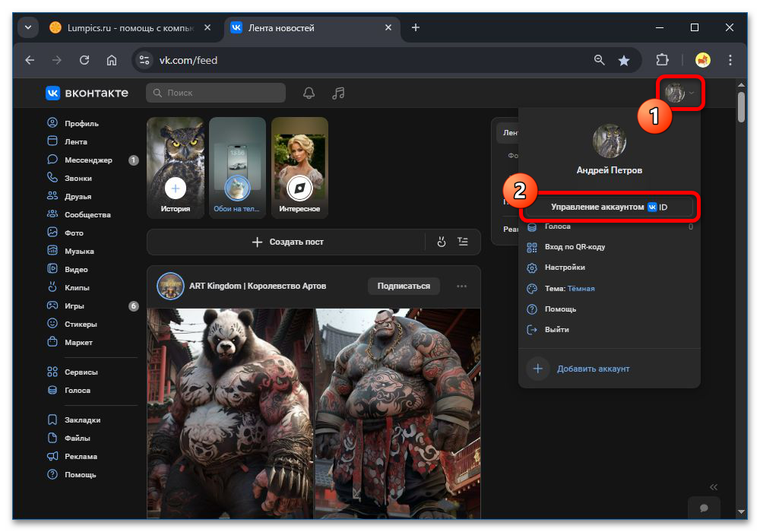
Task: Go to Друзья page
Action: [x=69, y=196]
